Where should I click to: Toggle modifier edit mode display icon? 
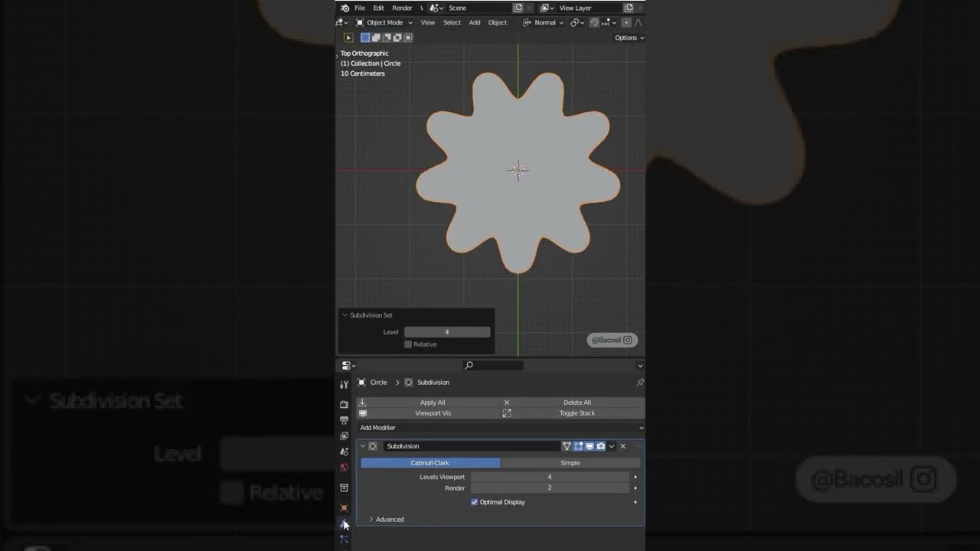(579, 446)
